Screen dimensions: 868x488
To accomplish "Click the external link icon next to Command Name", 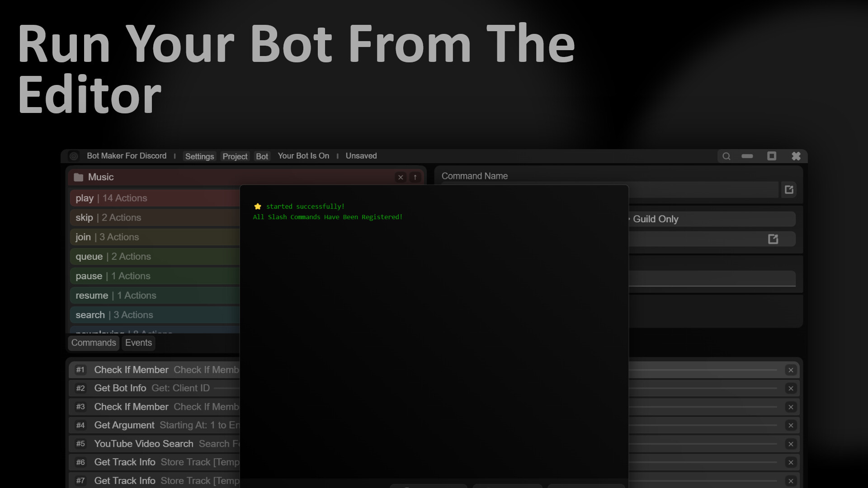I will pos(789,189).
